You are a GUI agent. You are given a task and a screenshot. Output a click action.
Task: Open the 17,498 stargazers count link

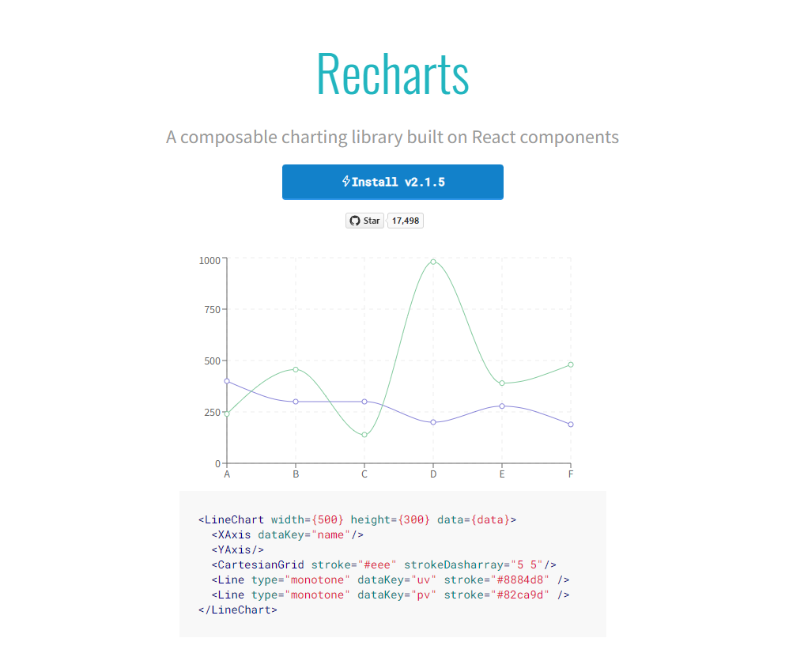pyautogui.click(x=406, y=221)
